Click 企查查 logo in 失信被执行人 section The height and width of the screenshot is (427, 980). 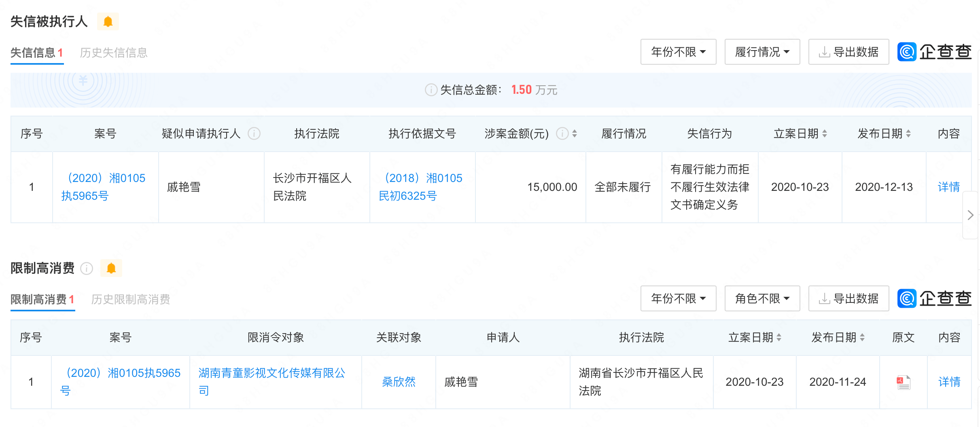(934, 52)
